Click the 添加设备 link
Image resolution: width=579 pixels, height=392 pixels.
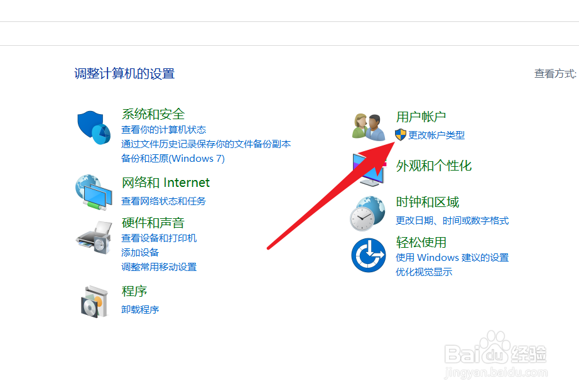pyautogui.click(x=140, y=253)
